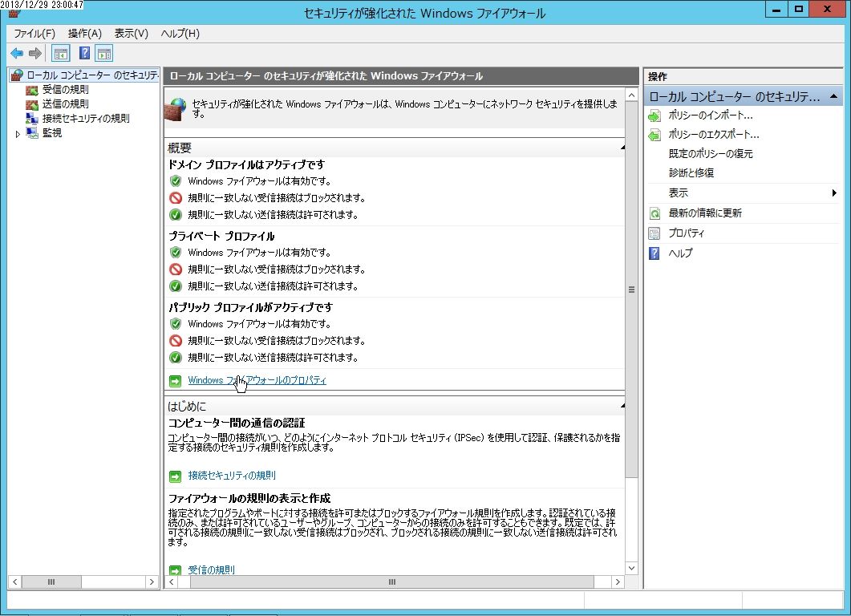Click 既定のポリシーの復元 action
Screen dimensions: 851x616
click(711, 153)
